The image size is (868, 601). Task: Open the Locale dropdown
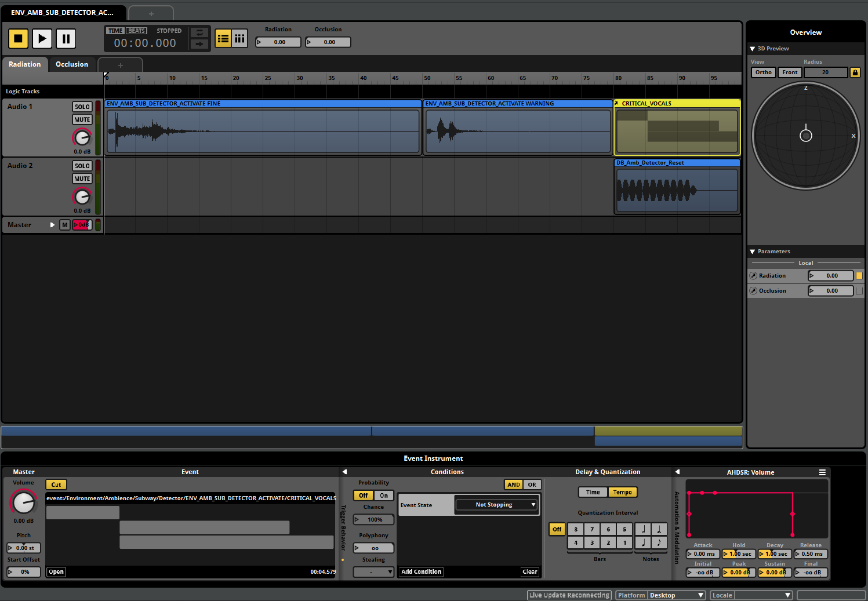(751, 595)
